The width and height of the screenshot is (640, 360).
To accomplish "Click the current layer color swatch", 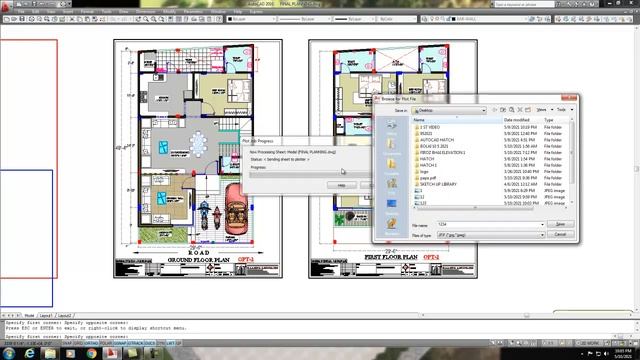I will point(453,19).
